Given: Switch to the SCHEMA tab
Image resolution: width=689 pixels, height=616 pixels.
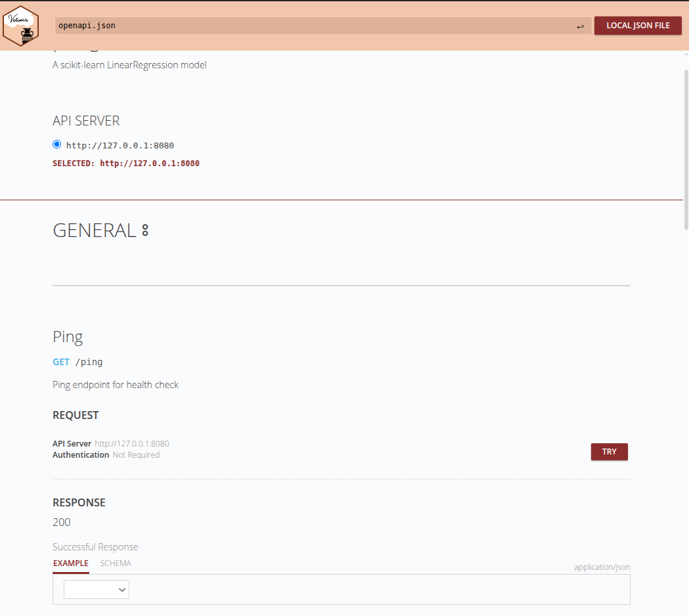Looking at the screenshot, I should (x=116, y=563).
